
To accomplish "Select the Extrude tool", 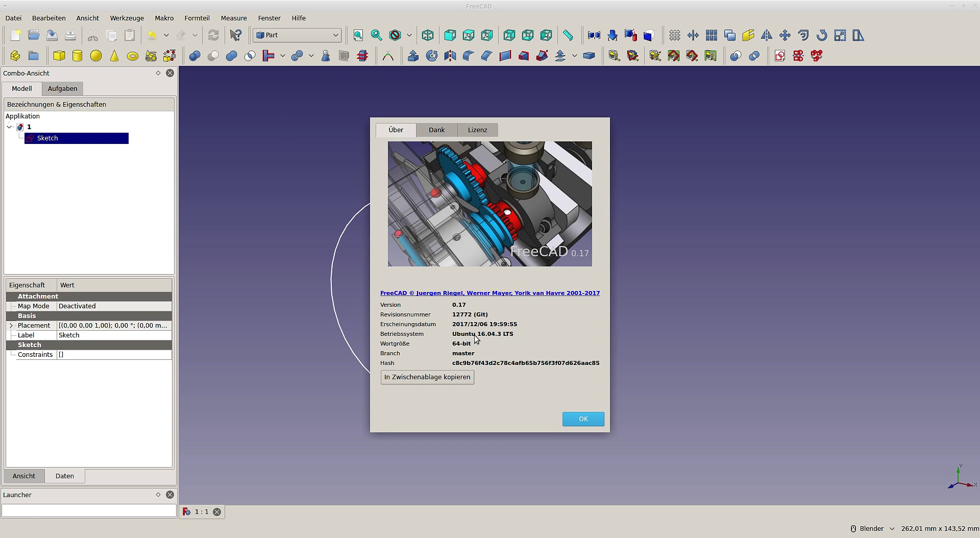I will click(x=413, y=56).
